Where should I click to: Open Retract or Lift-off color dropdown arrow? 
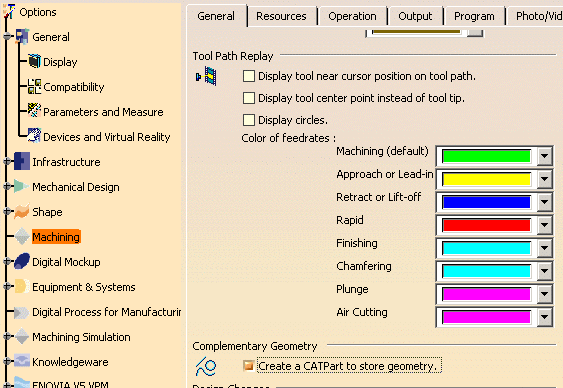(x=545, y=202)
